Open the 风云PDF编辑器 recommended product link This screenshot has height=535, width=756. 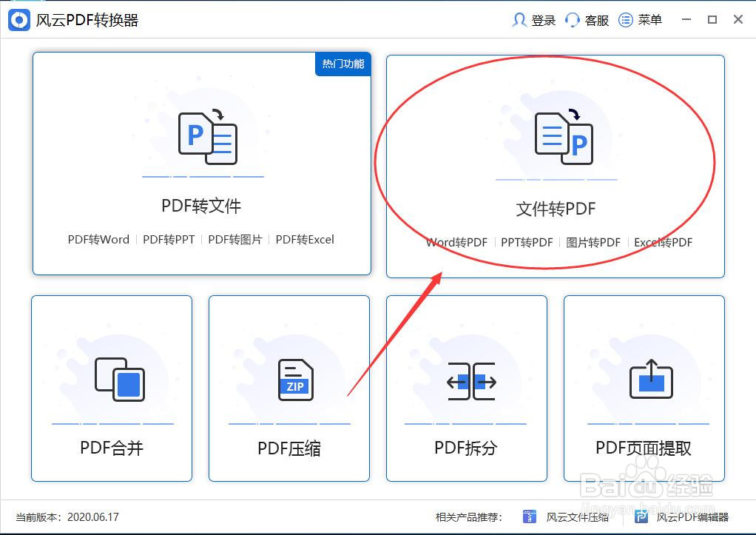point(693,517)
